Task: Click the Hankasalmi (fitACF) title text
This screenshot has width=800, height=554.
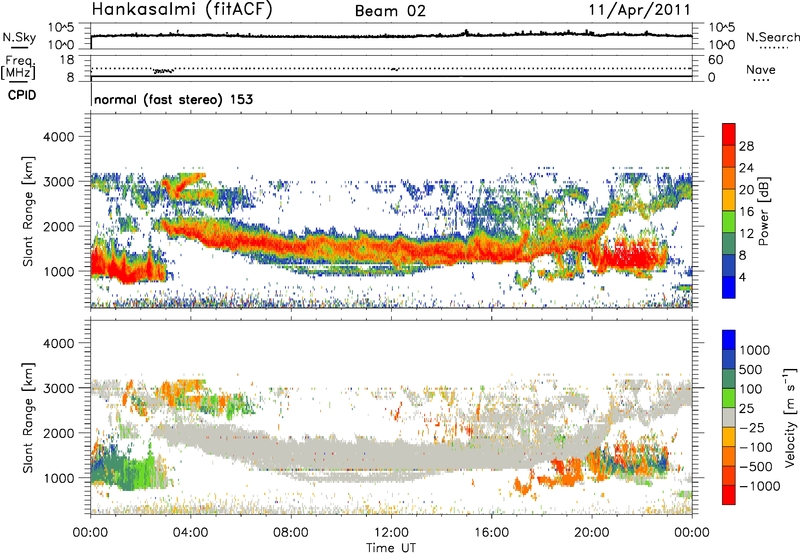Action: pyautogui.click(x=182, y=10)
